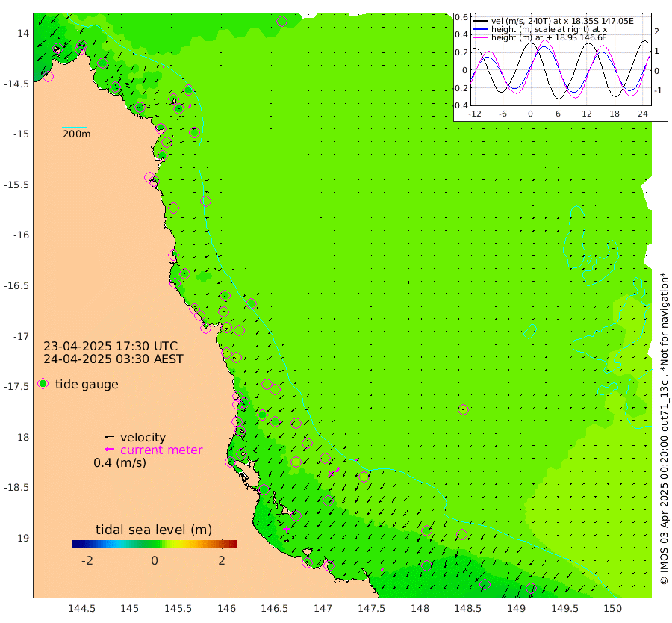
Task: Click the '-15' latitude axis label
Action: [x=21, y=134]
